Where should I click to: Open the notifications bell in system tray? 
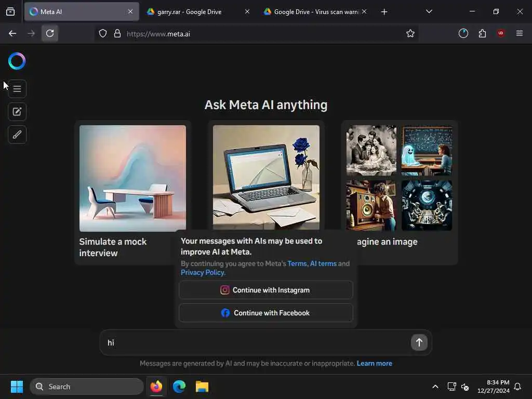517,387
